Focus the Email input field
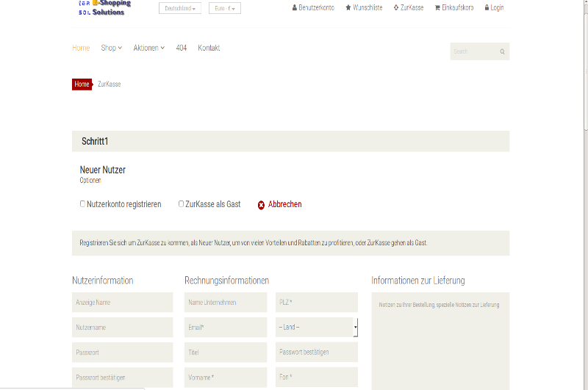This screenshot has width=588, height=390. click(x=226, y=327)
